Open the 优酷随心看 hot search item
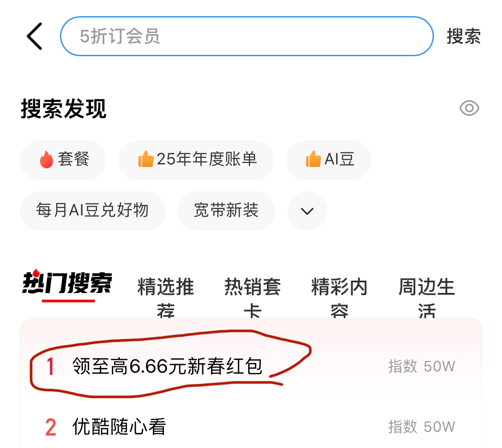The image size is (502, 448). 119,427
